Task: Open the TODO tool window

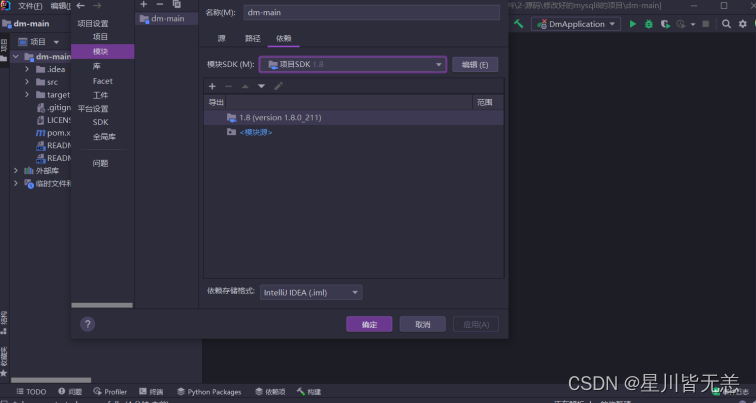Action: pos(31,392)
